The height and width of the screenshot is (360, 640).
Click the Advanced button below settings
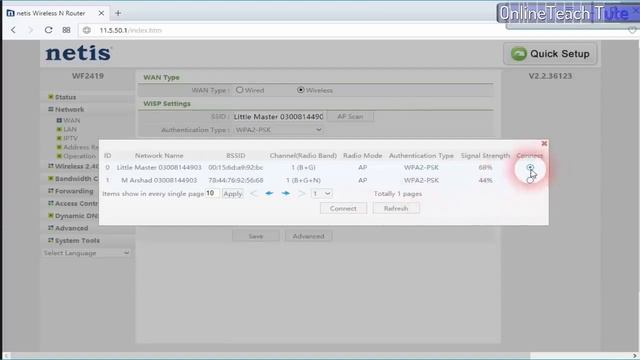308,236
